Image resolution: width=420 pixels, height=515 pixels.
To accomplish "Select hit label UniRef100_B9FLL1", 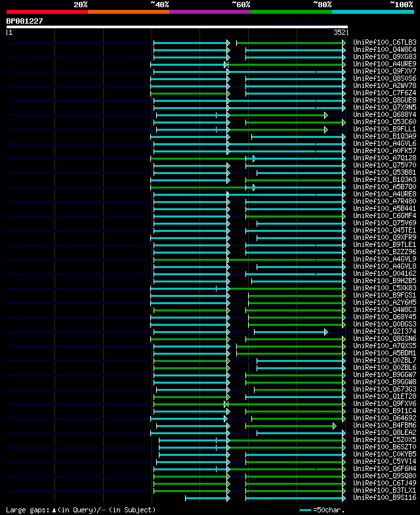I will pos(385,129).
